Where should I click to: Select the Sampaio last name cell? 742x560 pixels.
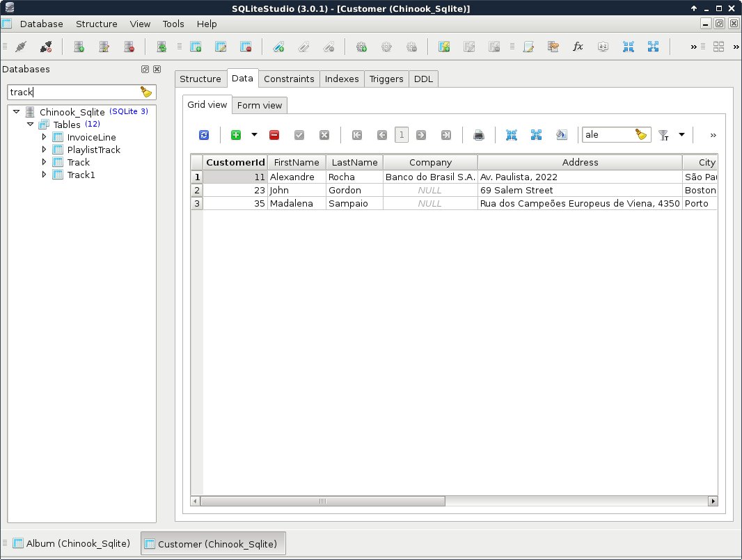(354, 203)
